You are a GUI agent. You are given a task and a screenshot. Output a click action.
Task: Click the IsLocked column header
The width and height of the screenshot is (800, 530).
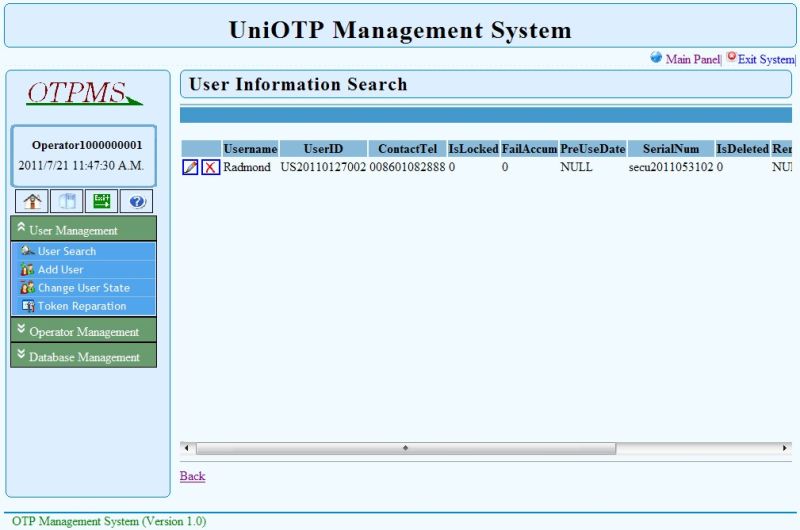pos(473,149)
